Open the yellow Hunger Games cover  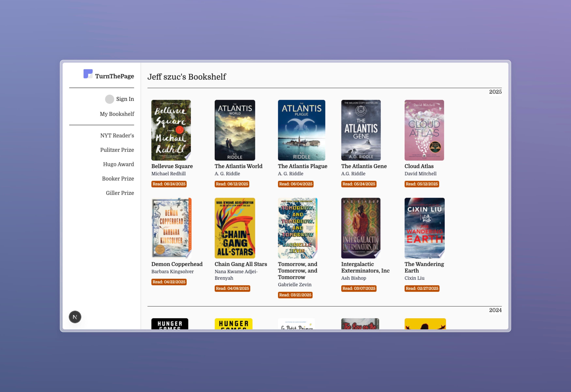point(233,324)
